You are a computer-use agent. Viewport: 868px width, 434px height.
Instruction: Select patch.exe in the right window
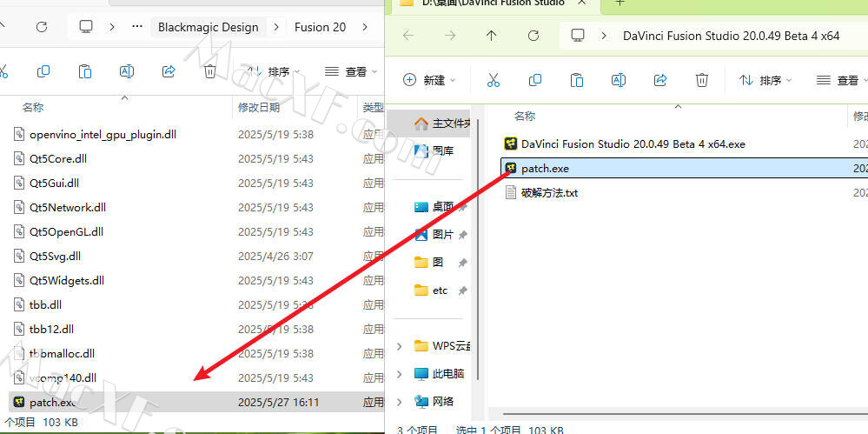point(684,169)
